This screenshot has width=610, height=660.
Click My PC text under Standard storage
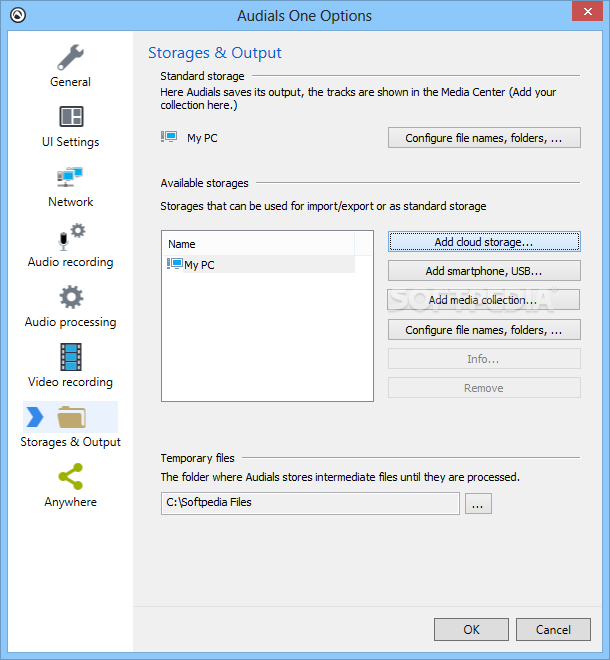(x=202, y=138)
